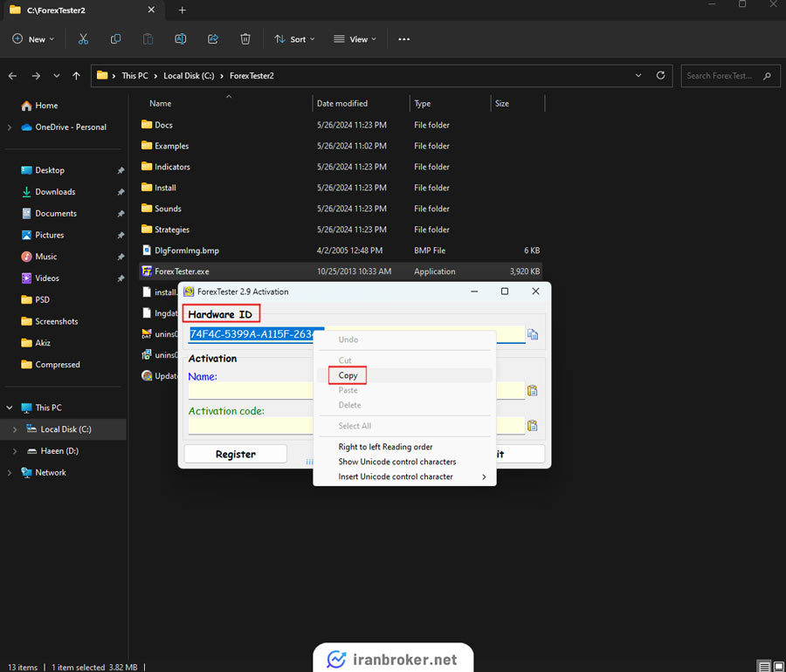Screen dimensions: 786x672
Task: Expand the Local Disk (C:) tree node
Action: [15, 429]
